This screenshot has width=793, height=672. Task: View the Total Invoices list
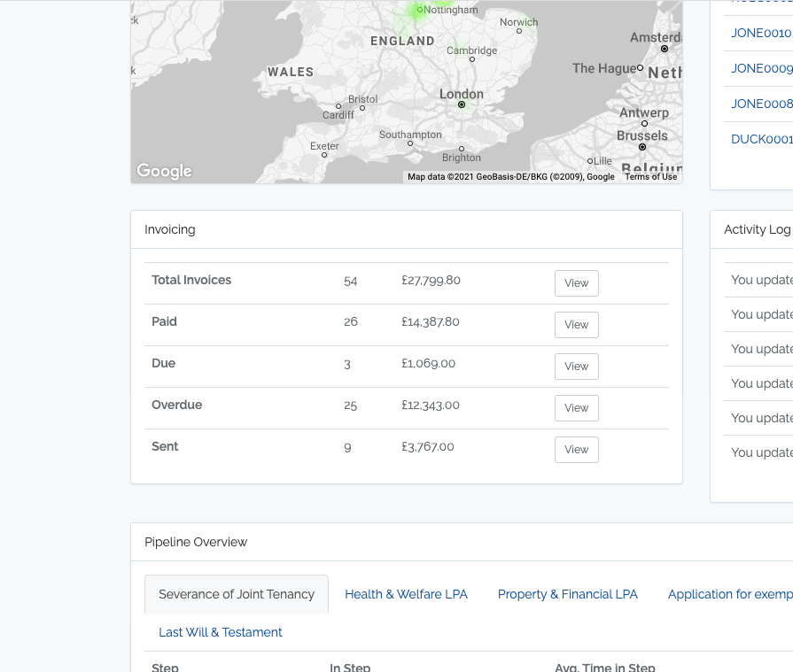576,283
